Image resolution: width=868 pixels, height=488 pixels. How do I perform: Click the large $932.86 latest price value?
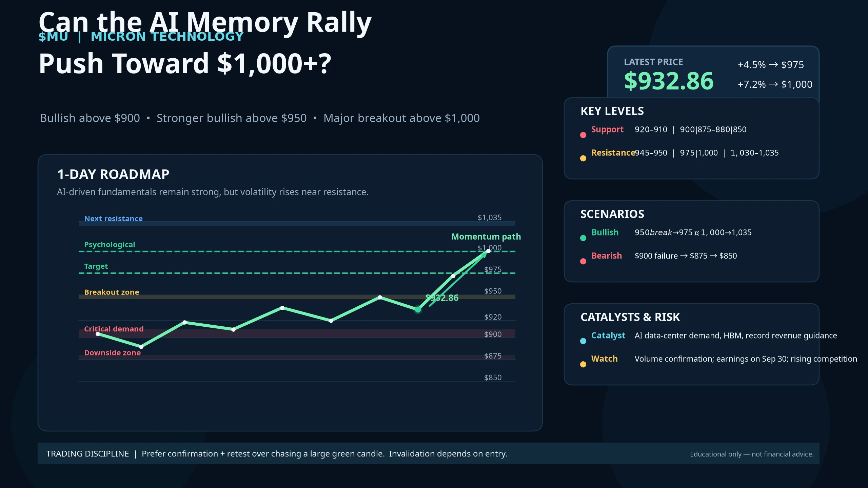pyautogui.click(x=669, y=81)
